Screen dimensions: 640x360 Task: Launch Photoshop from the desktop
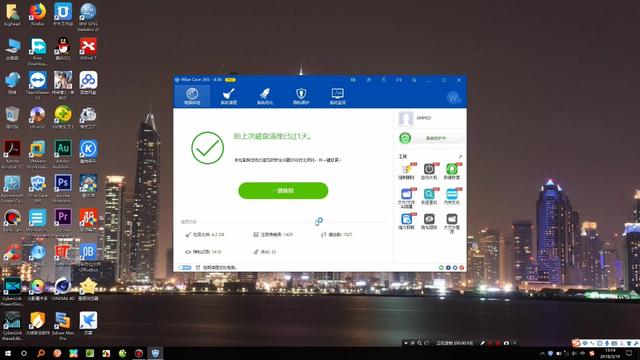tap(63, 189)
